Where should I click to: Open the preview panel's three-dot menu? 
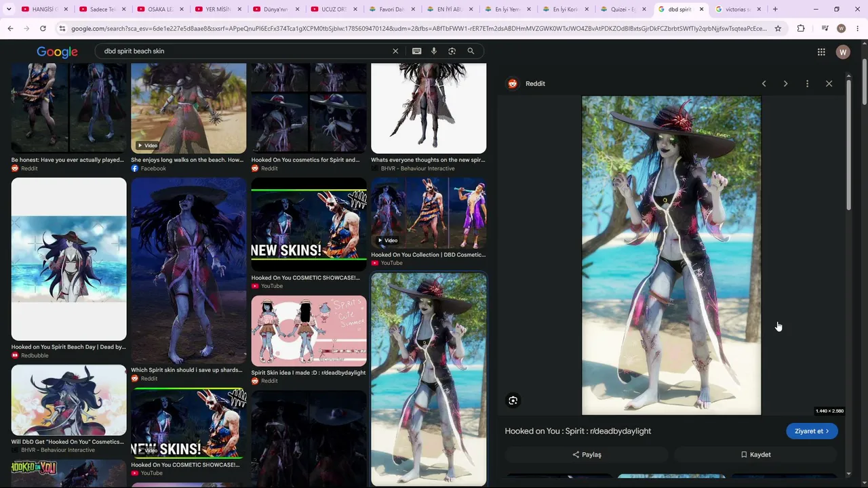pos(807,83)
